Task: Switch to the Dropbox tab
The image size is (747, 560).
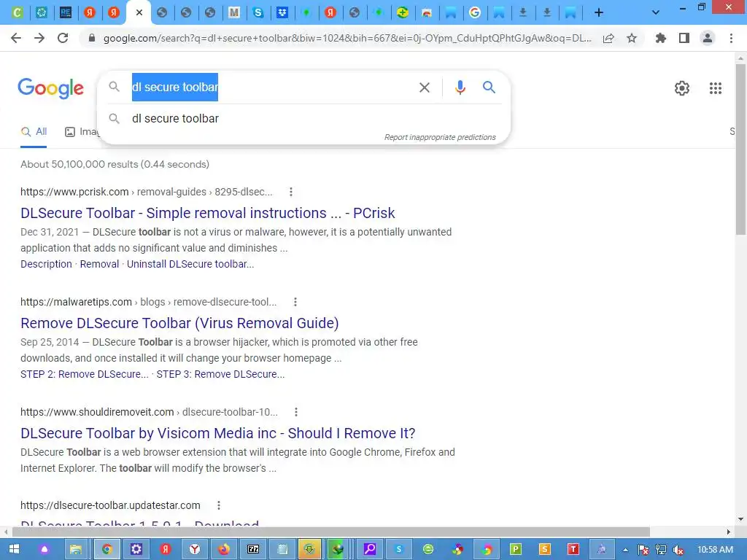Action: 282,13
